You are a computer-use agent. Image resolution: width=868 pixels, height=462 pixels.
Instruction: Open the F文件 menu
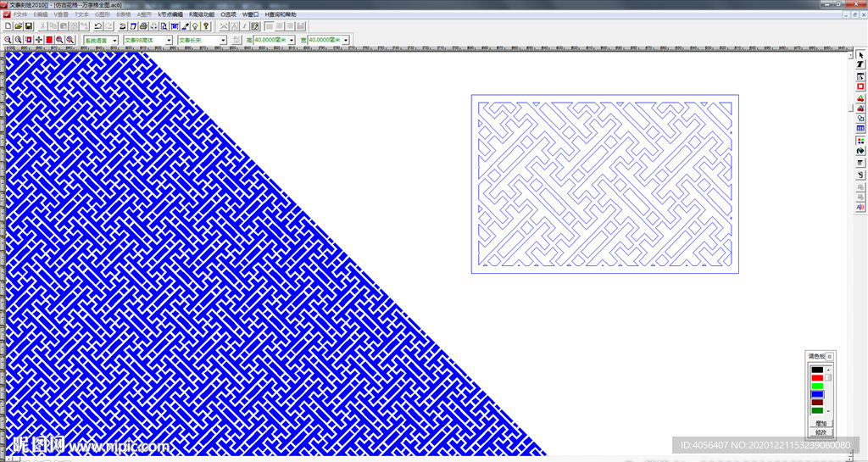[x=20, y=14]
